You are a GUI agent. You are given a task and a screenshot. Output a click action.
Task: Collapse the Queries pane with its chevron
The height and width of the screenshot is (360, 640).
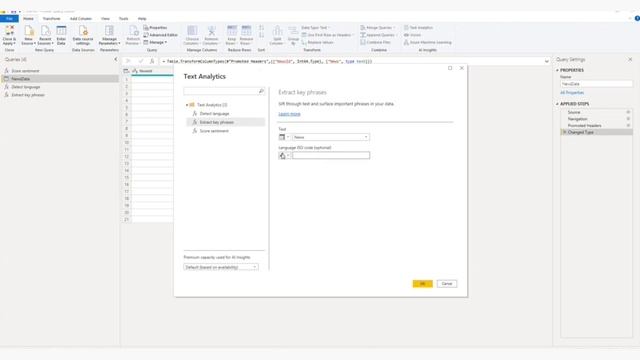116,60
